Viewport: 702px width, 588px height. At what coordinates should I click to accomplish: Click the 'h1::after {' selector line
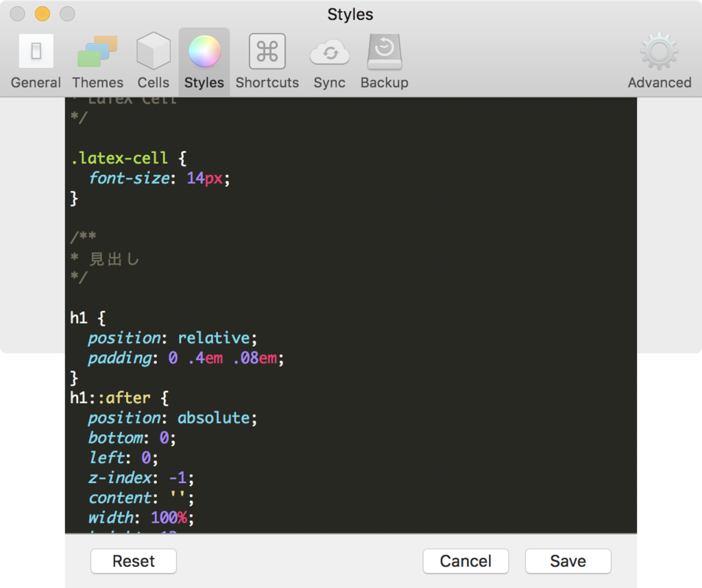[x=119, y=397]
